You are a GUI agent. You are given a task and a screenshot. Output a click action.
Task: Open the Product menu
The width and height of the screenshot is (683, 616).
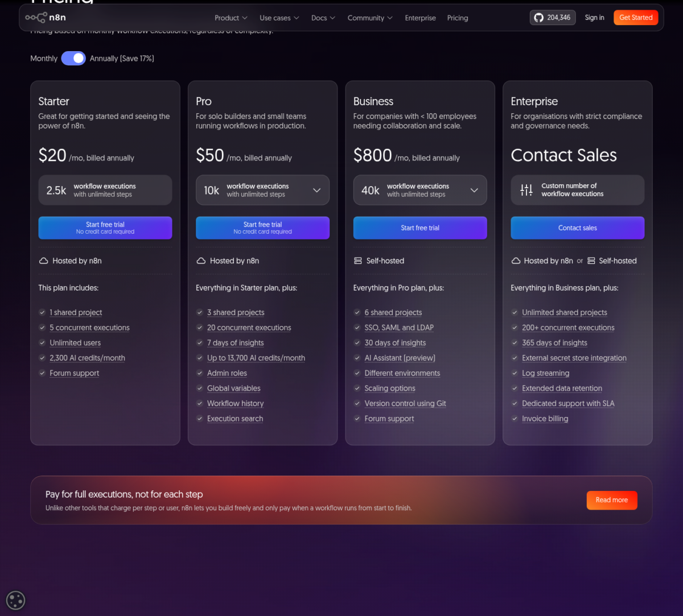click(231, 18)
